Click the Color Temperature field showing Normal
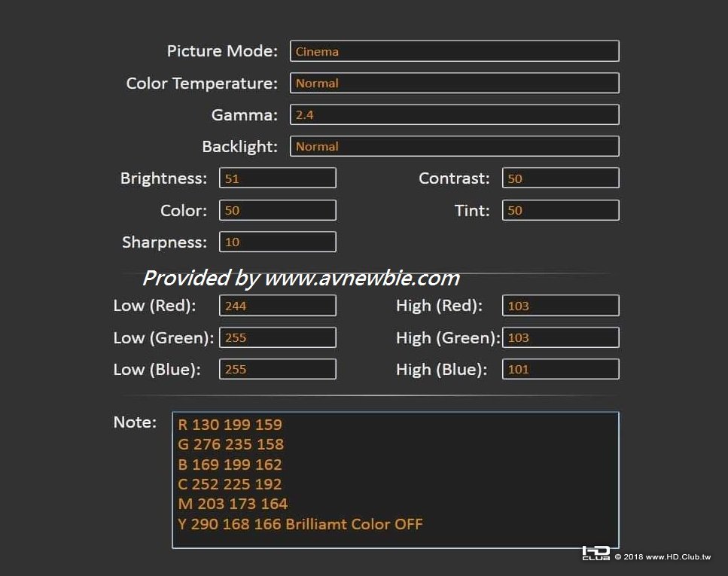728x576 pixels. click(455, 83)
